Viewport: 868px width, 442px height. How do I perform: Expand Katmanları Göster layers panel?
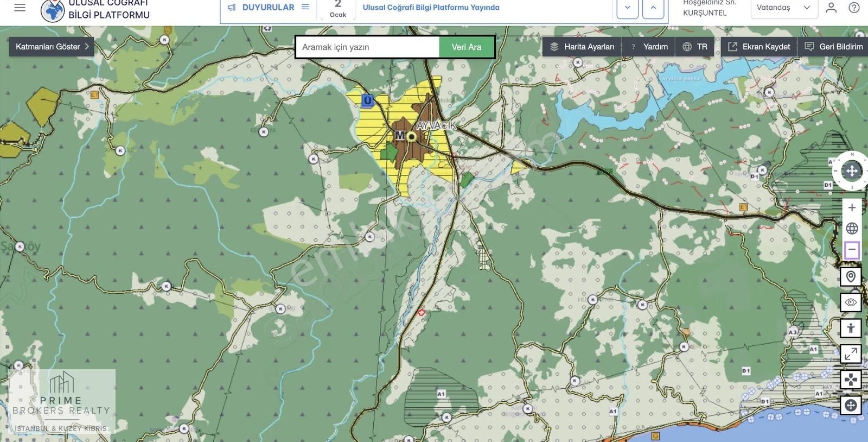(x=52, y=47)
